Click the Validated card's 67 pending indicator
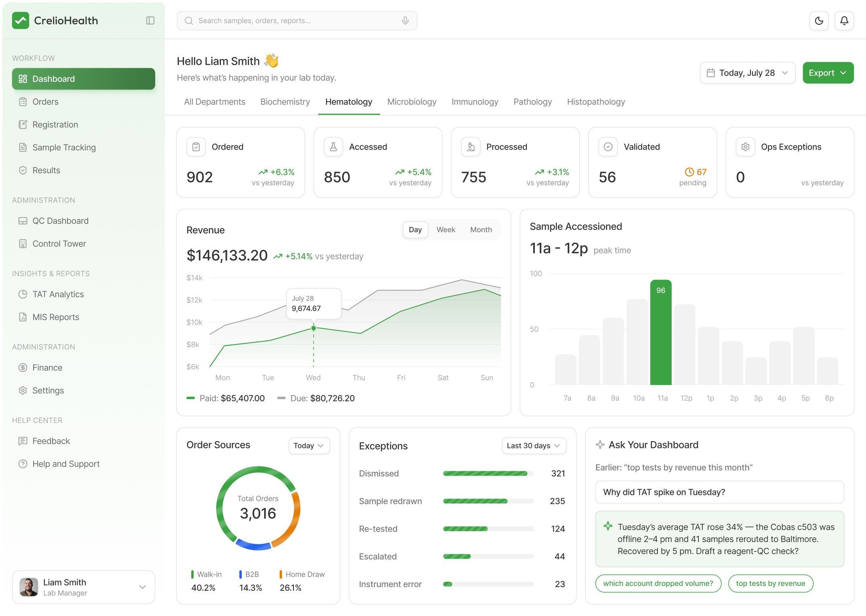 tap(695, 172)
